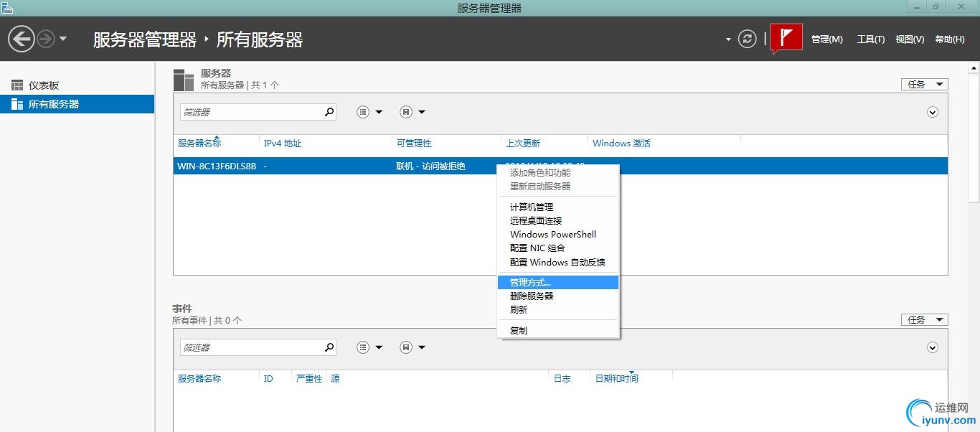The height and width of the screenshot is (432, 980).
Task: Sort by 服务器名称 column in servers
Action: pyautogui.click(x=199, y=144)
